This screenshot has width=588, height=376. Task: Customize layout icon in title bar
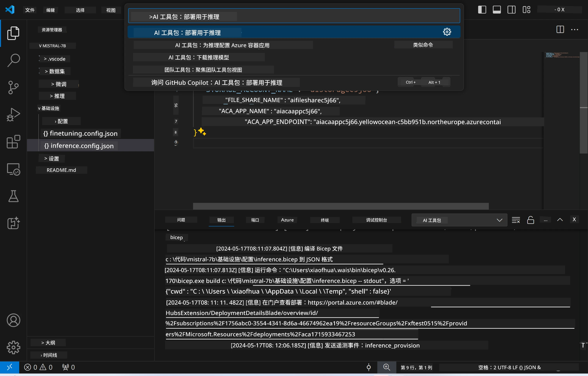[526, 10]
